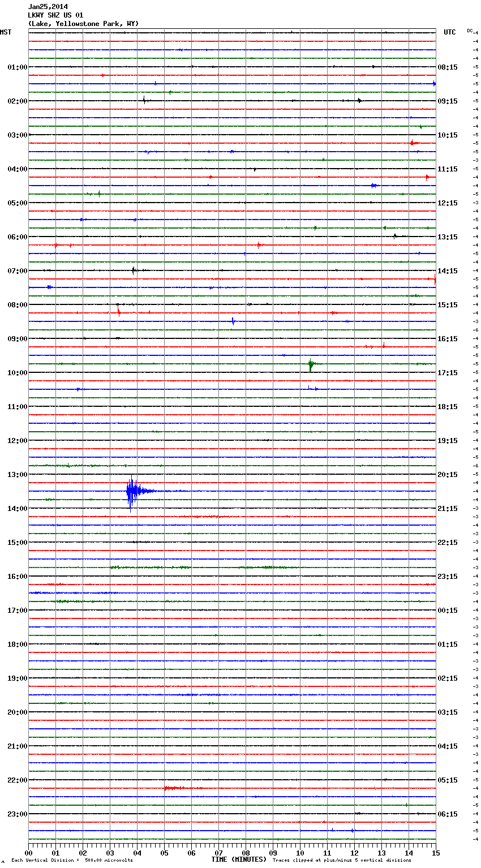Click minute tick label 15 on bottom axis
Image resolution: width=481 pixels, height=868 pixels.
click(x=436, y=853)
